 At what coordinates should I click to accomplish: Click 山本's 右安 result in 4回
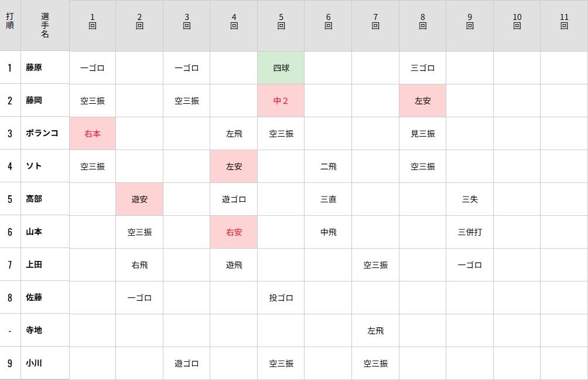pyautogui.click(x=234, y=232)
